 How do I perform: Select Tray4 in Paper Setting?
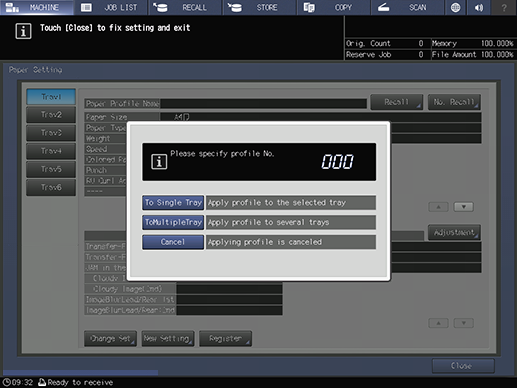51,151
